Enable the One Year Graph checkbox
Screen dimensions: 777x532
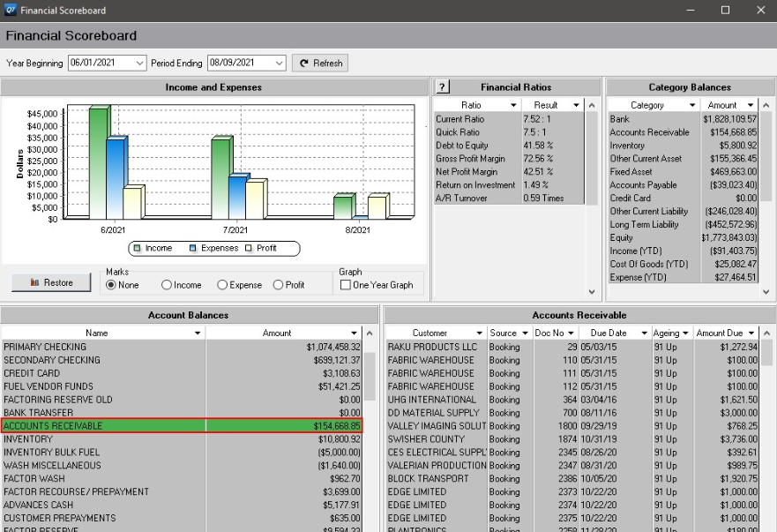346,282
